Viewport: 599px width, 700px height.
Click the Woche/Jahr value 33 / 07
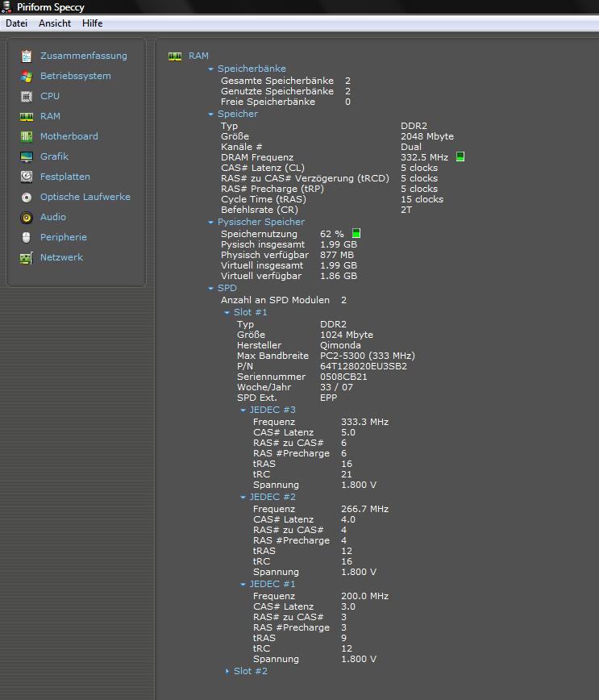[336, 387]
